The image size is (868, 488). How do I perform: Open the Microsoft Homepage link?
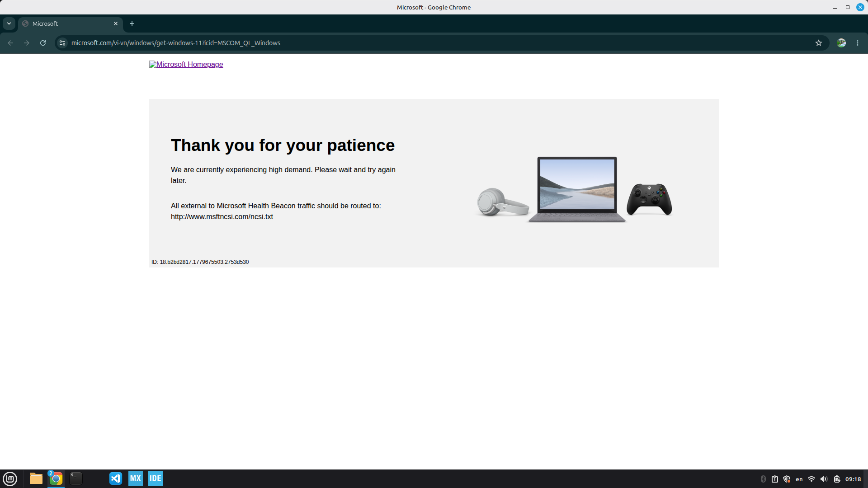click(186, 65)
